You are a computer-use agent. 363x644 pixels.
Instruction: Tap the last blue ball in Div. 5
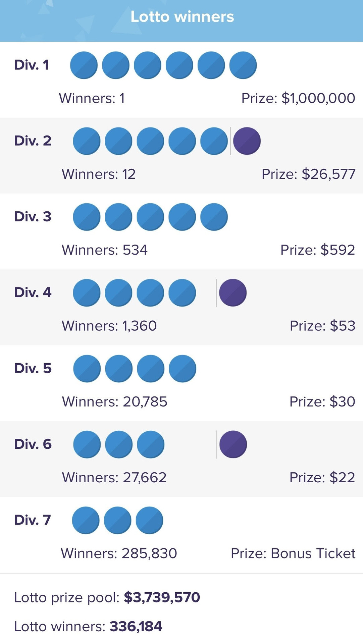(183, 369)
